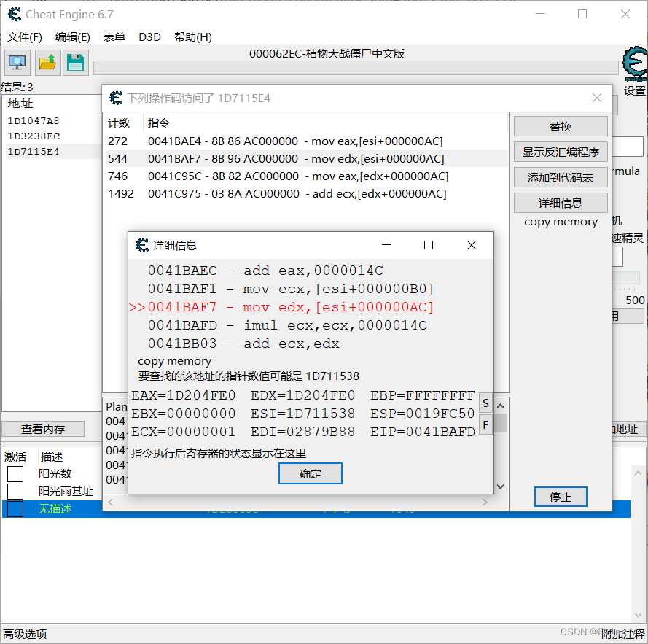Click address table scroll down arrow

pyautogui.click(x=638, y=615)
